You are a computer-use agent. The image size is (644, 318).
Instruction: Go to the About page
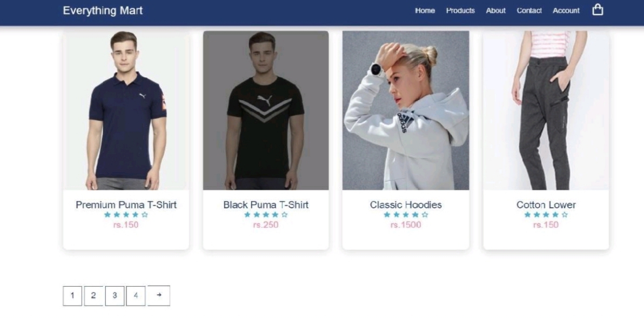pyautogui.click(x=496, y=11)
